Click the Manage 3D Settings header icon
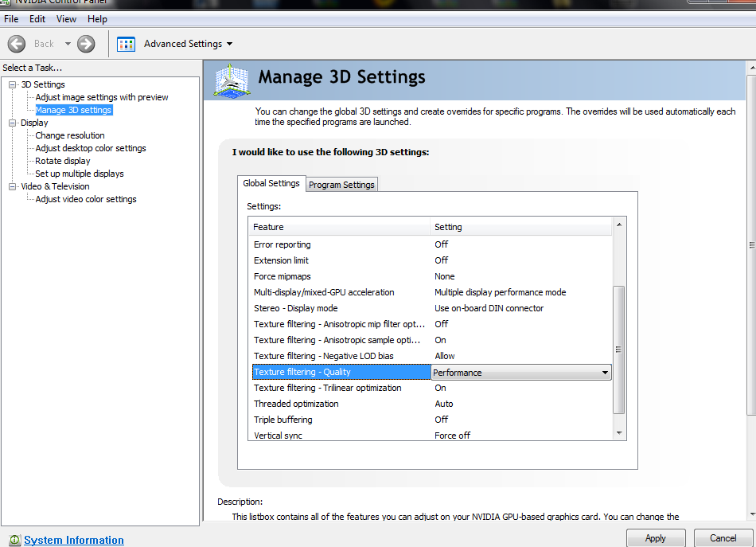 click(232, 81)
